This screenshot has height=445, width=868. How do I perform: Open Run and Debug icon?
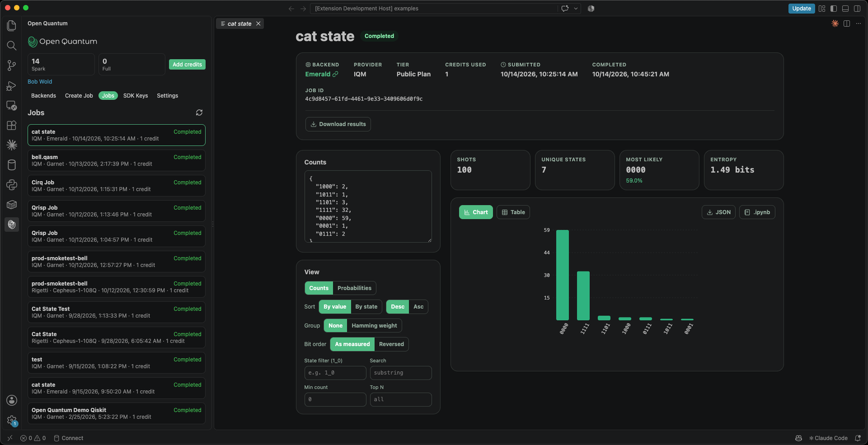pyautogui.click(x=11, y=86)
